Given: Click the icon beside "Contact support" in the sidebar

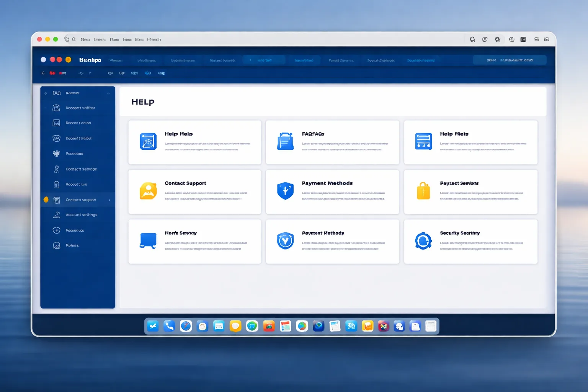Looking at the screenshot, I should point(57,200).
